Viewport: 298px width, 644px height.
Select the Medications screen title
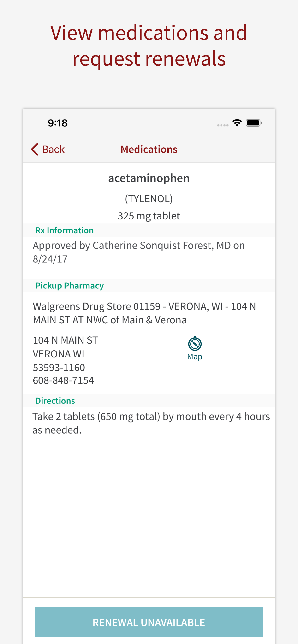(x=149, y=149)
